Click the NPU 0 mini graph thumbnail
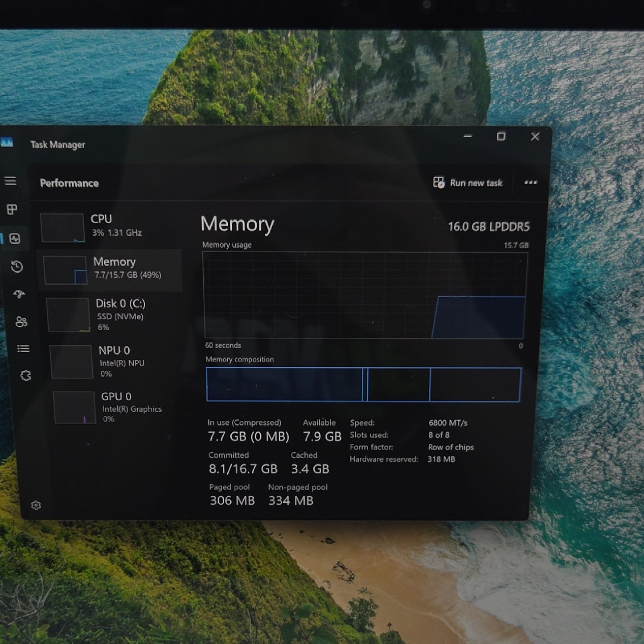 [71, 361]
